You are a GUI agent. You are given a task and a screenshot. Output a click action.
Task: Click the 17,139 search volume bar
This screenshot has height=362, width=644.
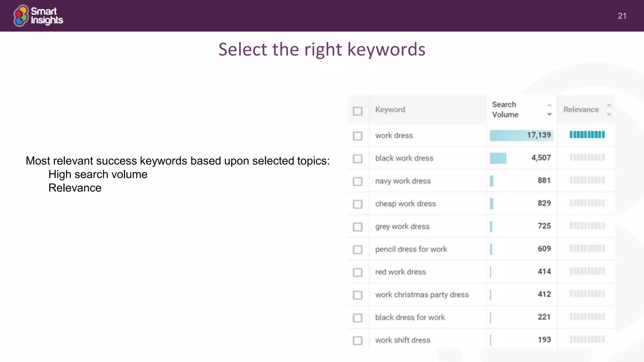coord(521,135)
